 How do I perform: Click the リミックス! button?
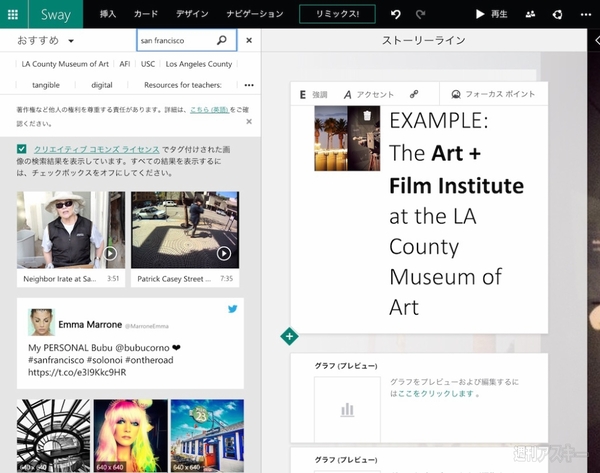[x=337, y=14]
